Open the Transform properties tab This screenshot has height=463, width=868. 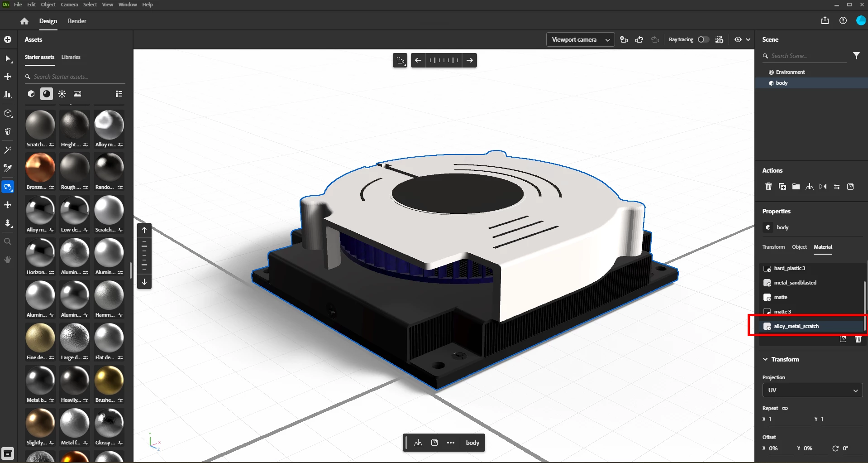pos(773,247)
